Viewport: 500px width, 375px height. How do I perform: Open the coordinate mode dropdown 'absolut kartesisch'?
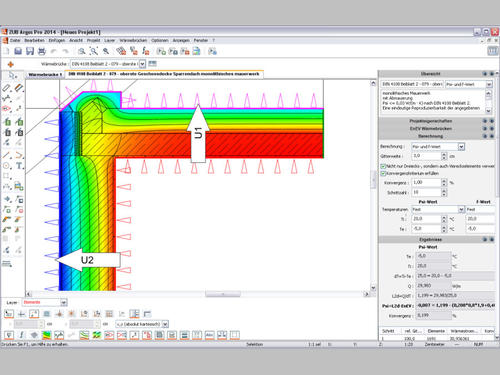click(165, 324)
